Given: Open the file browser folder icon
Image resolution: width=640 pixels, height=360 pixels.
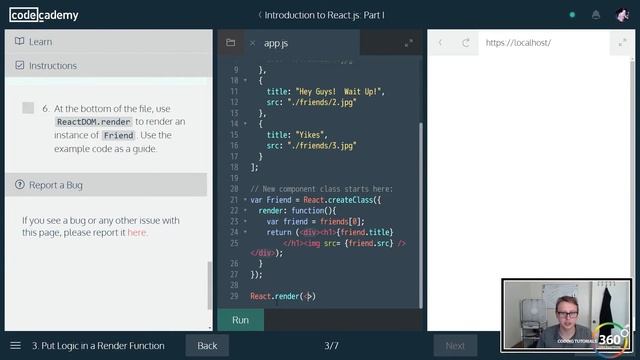Looking at the screenshot, I should [x=231, y=42].
